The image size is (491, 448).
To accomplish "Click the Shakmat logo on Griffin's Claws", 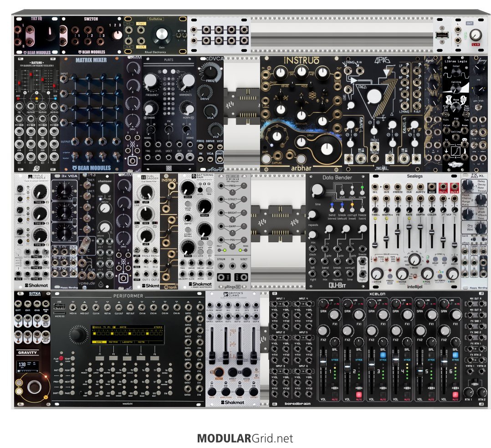I will [232, 402].
